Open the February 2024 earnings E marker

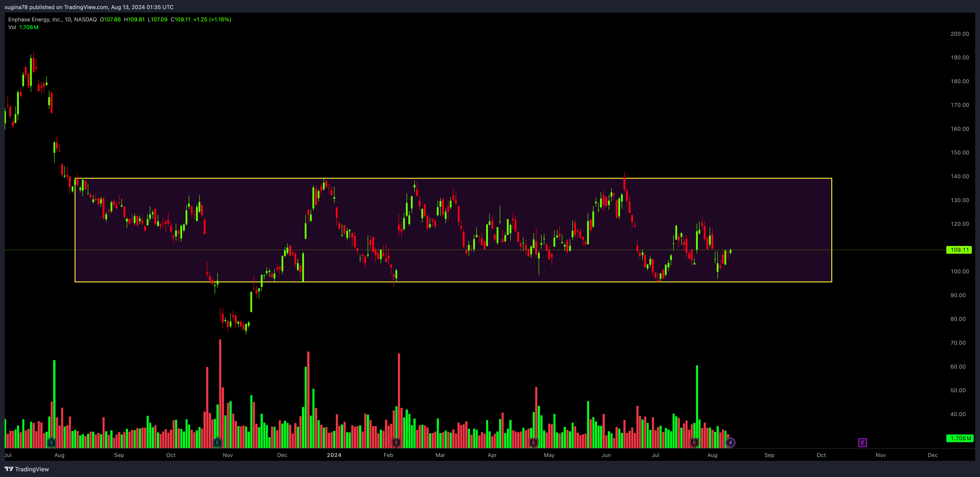396,442
